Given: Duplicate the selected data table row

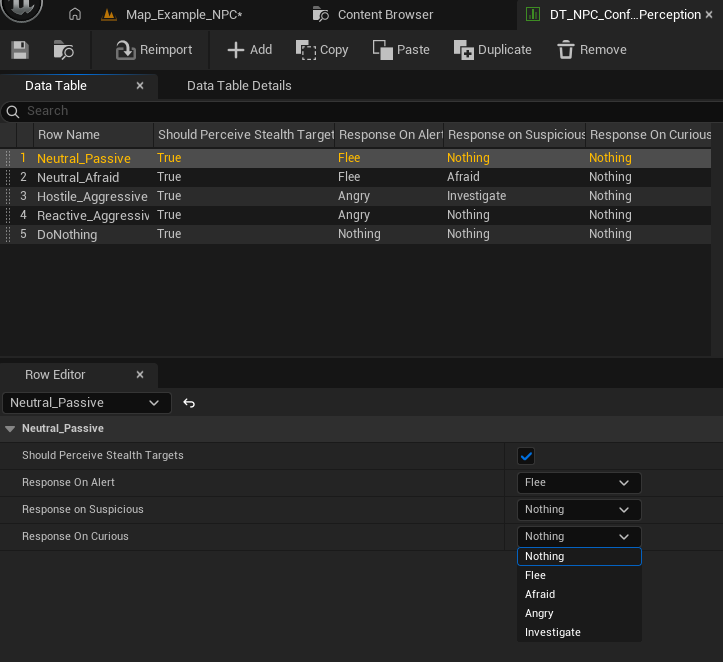Looking at the screenshot, I should (x=492, y=50).
